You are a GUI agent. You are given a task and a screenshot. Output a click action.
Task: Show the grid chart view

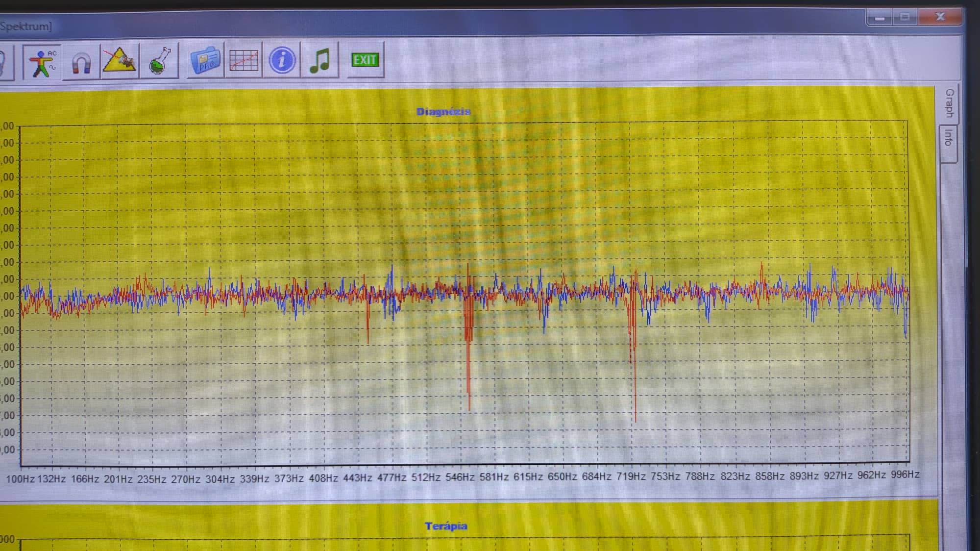click(244, 61)
